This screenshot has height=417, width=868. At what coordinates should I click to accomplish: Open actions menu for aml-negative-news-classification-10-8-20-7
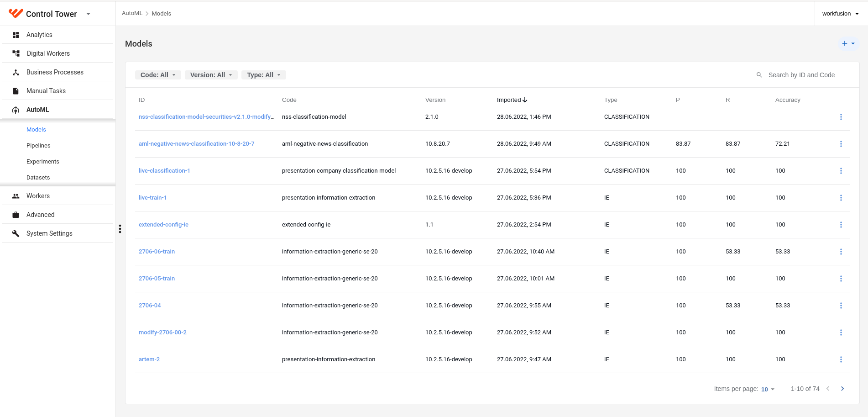[x=841, y=144]
